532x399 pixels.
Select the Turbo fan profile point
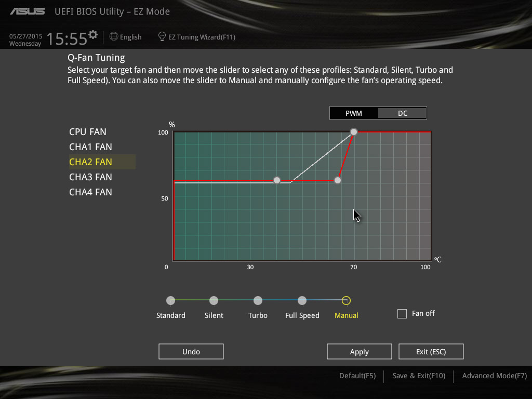(258, 301)
